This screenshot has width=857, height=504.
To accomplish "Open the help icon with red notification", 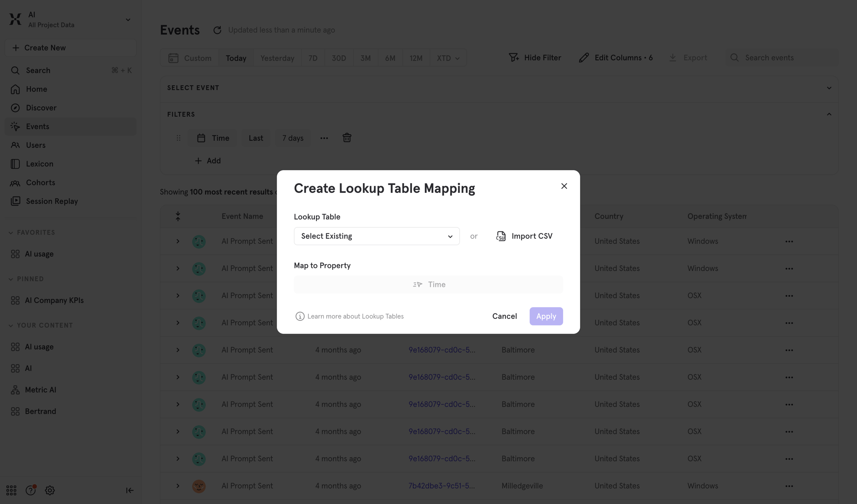I will pos(31,490).
